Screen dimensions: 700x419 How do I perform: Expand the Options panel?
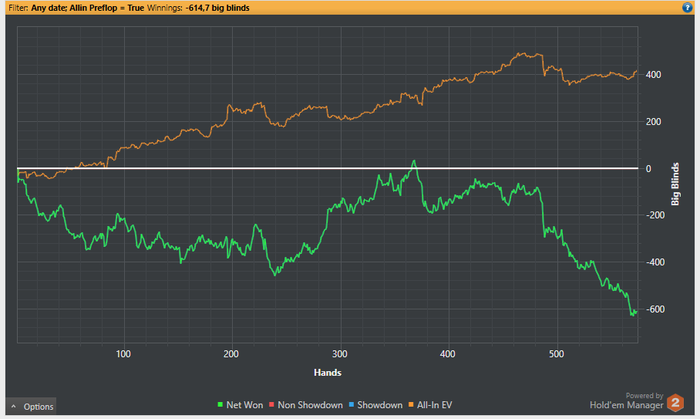[x=32, y=407]
